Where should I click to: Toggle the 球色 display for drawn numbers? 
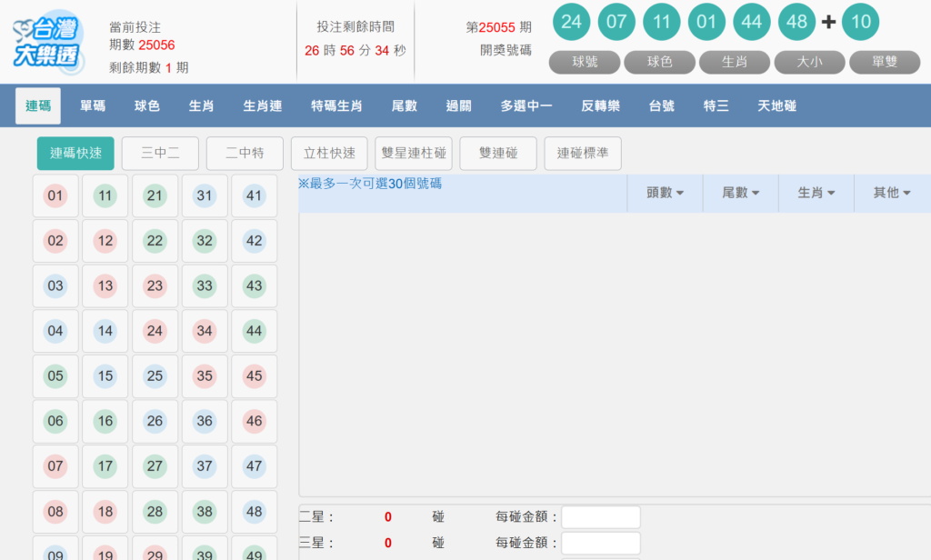tap(659, 63)
